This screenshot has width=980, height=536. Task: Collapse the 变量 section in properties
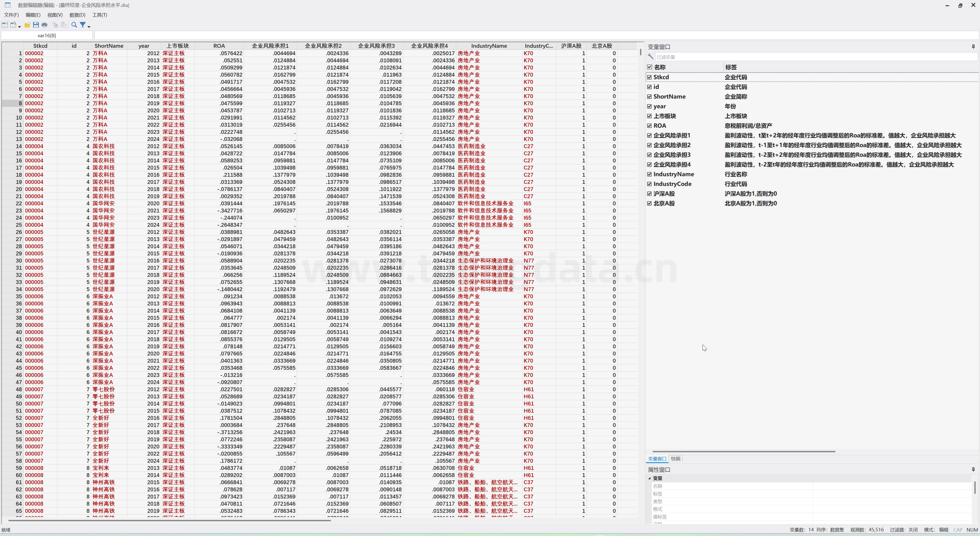650,478
